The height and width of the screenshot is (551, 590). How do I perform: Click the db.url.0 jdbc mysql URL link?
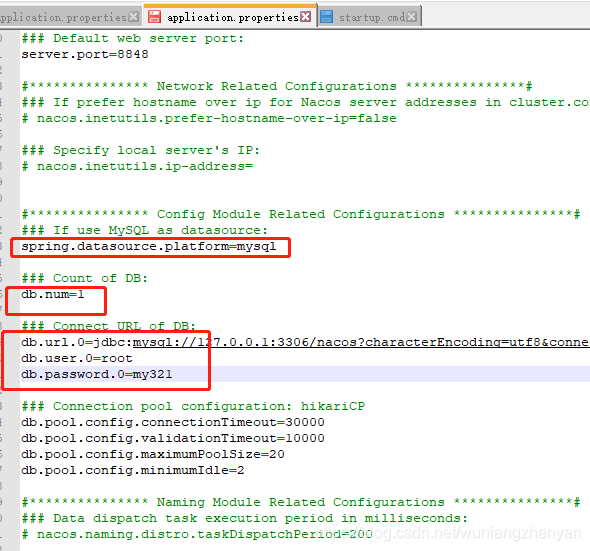pos(361,342)
